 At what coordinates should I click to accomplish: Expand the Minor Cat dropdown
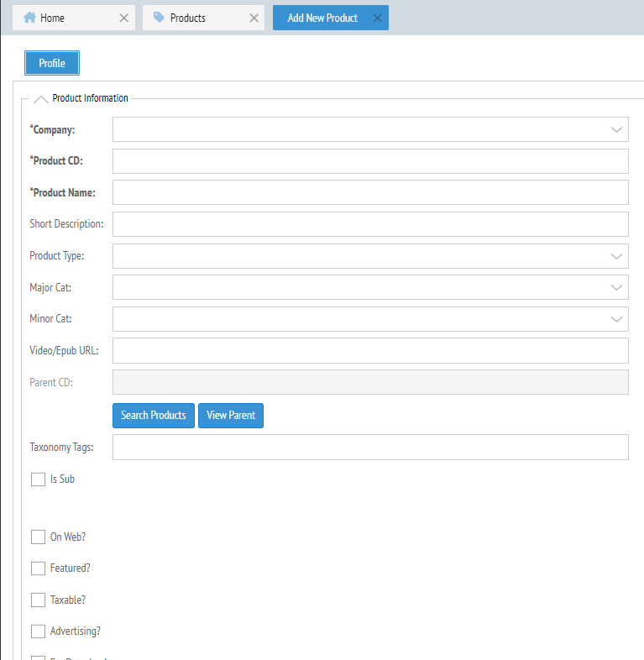616,319
